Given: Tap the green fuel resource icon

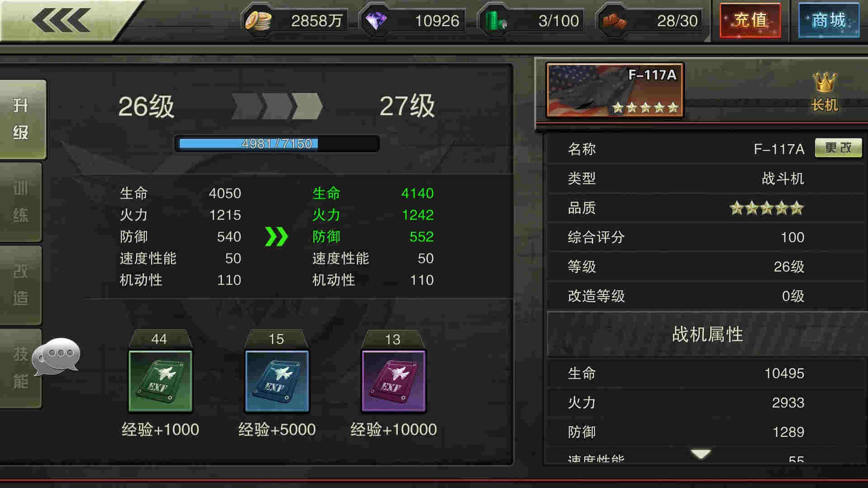Looking at the screenshot, I should [x=495, y=21].
